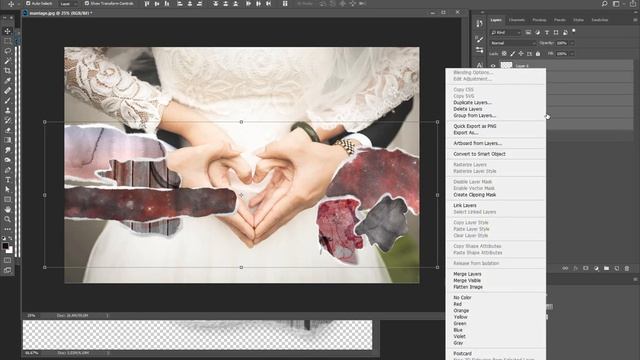Click the background color swatch
640x360 pixels.
[x=10, y=250]
